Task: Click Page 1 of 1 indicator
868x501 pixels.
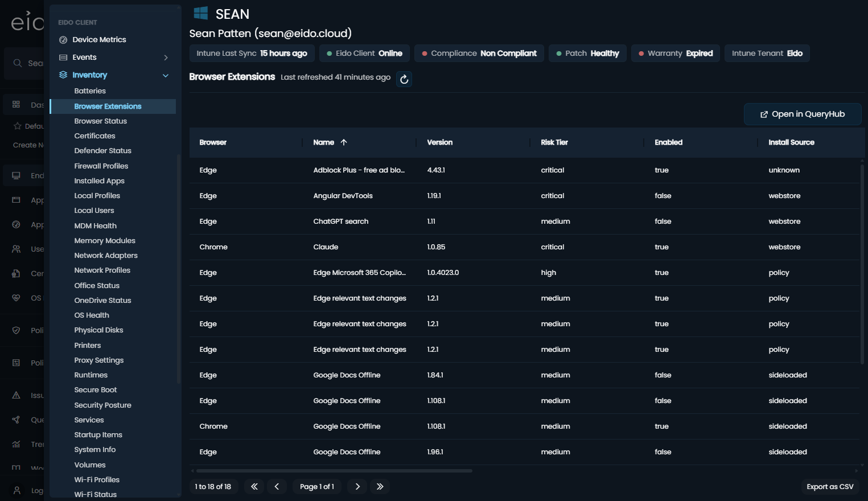Action: pos(317,486)
